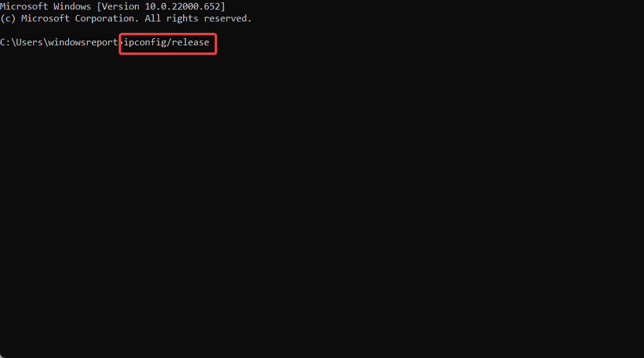
Task: Click the "All rights reserved." text
Action: click(198, 18)
